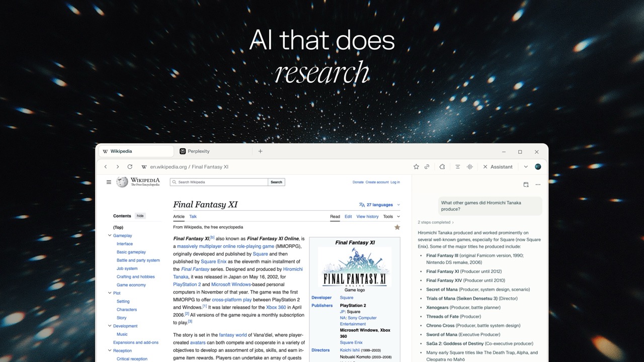This screenshot has width=644, height=362.
Task: Open assistant in new window icon
Action: pyautogui.click(x=526, y=185)
